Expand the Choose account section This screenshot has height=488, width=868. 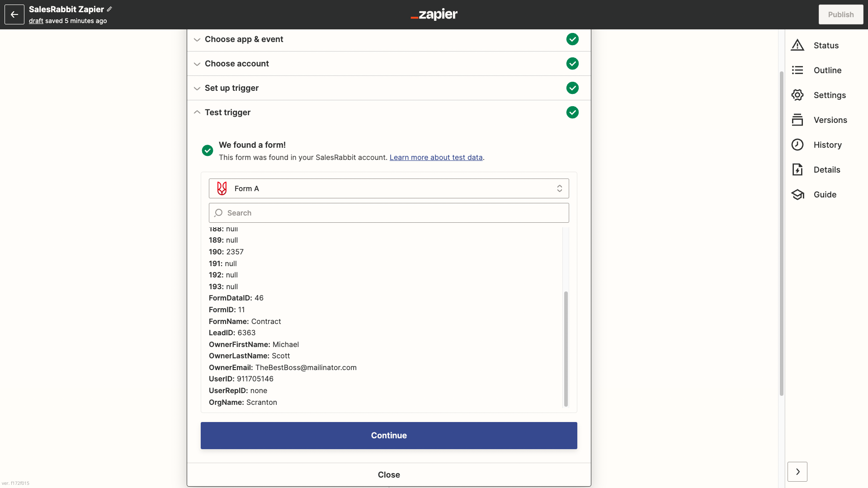(x=389, y=64)
